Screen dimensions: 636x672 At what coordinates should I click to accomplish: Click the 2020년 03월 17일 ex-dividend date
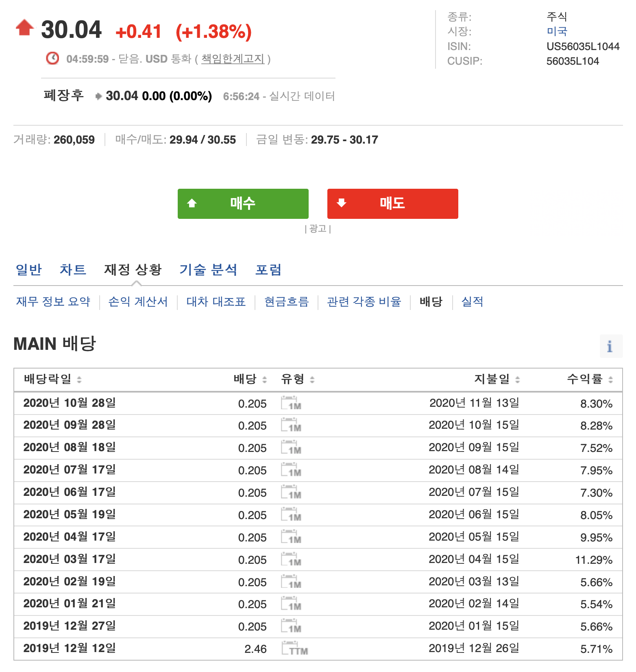(70, 559)
